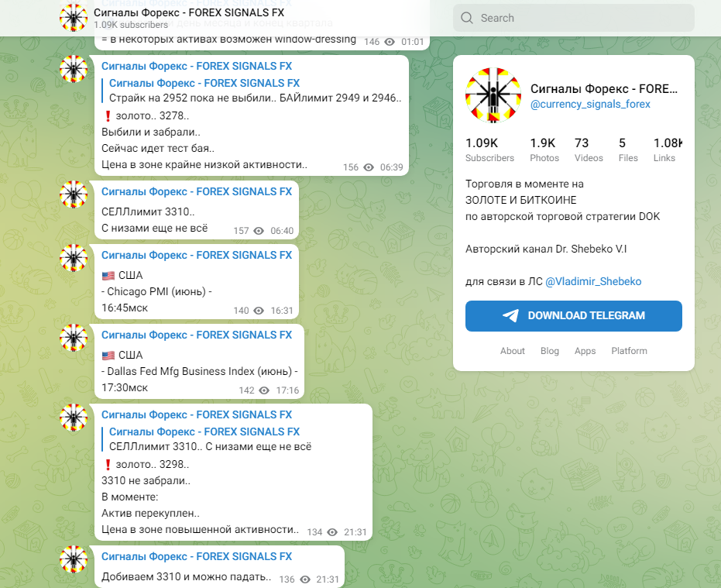This screenshot has height=588, width=721.
Task: Open quoted reply СЕЛЛлимит 3310 С низами
Action: (207, 439)
